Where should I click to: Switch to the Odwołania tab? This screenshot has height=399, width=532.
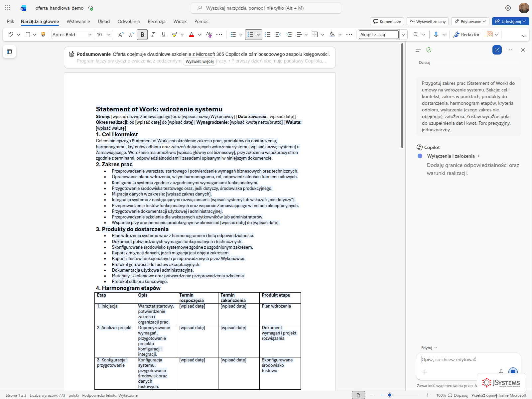pos(129,21)
